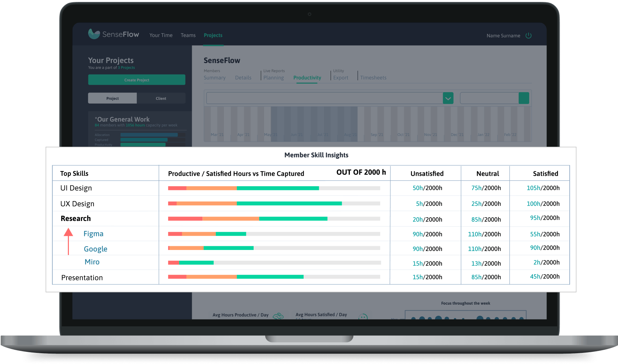Click the second empty input field

[489, 98]
